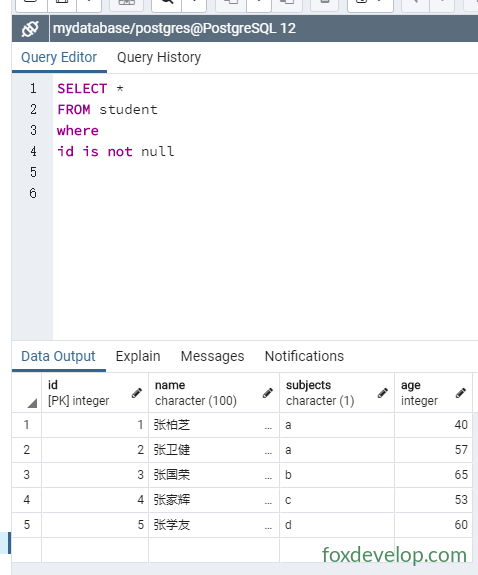Click the mydatabase/postgres@PostgreSQL 12 connection label
Screen dimensions: 478x575
tap(174, 29)
